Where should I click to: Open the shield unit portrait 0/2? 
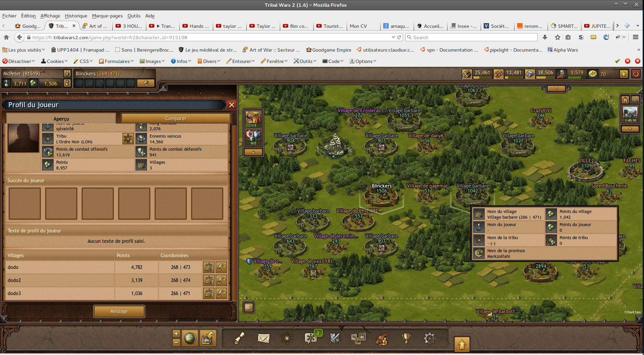click(253, 137)
